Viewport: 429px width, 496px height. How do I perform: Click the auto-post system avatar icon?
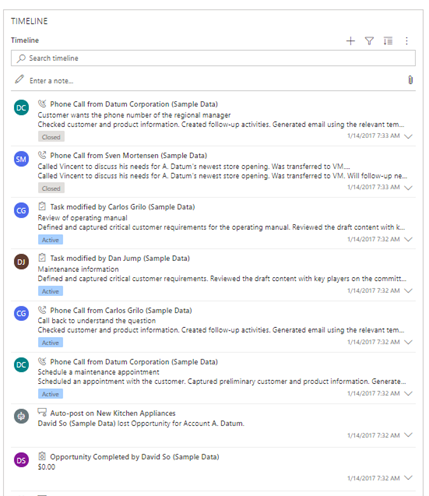pos(21,416)
